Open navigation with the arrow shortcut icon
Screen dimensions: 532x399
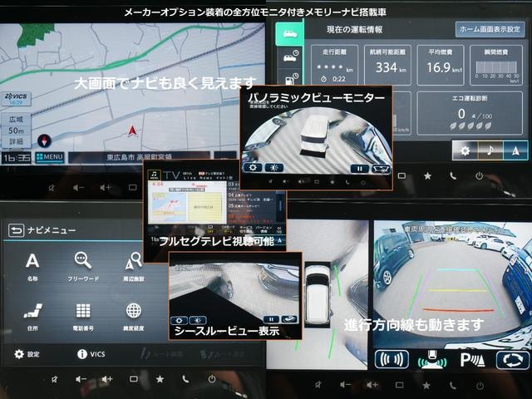pos(515,150)
